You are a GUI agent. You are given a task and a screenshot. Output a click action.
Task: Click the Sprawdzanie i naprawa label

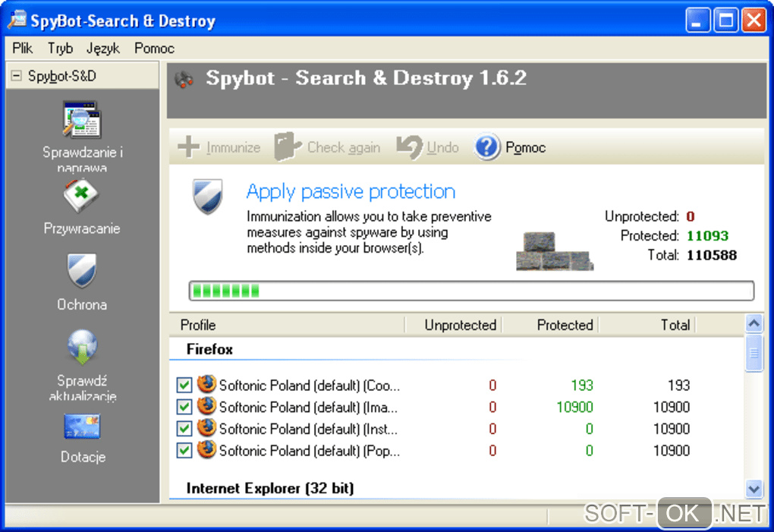tap(83, 159)
